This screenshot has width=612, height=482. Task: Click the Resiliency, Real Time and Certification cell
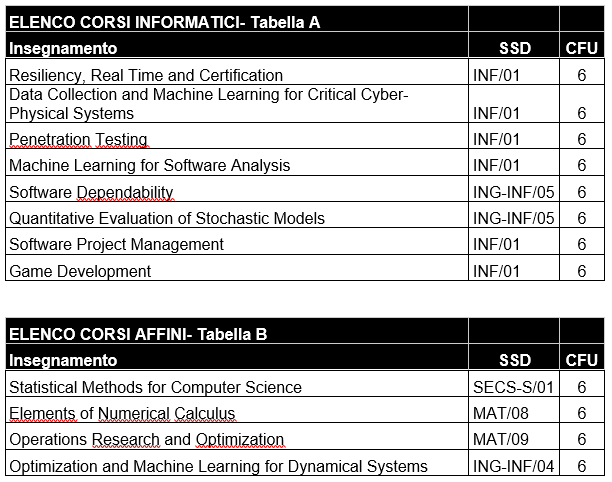tap(237, 71)
